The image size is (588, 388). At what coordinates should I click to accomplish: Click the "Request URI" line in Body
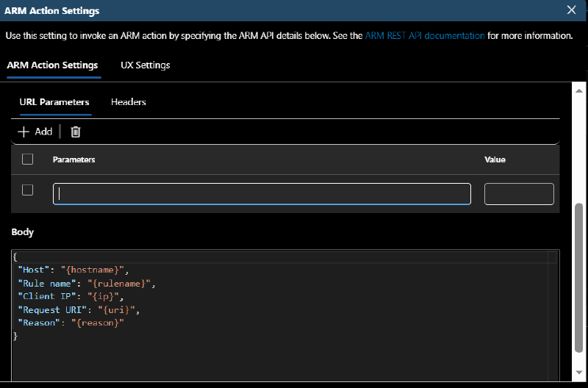(x=79, y=309)
